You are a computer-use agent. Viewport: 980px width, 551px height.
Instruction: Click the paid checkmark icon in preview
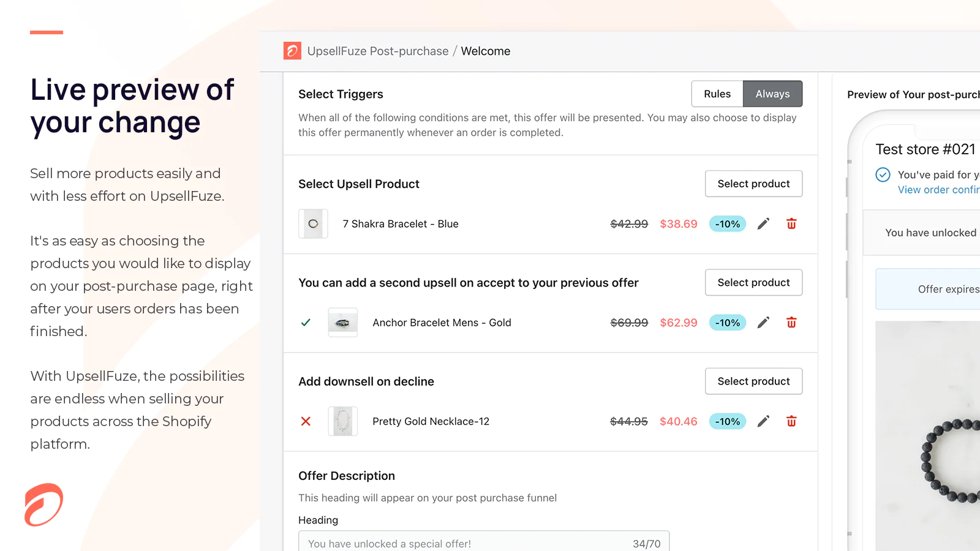(x=883, y=174)
